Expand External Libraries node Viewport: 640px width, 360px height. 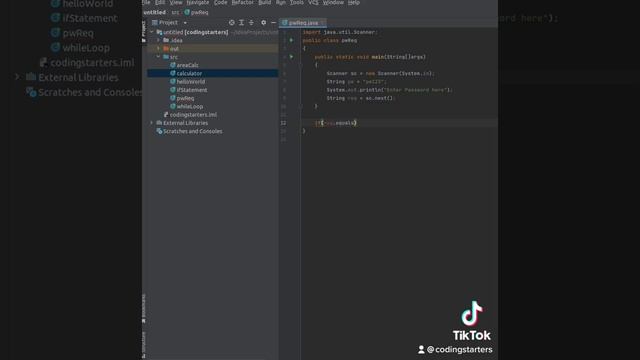pyautogui.click(x=152, y=123)
